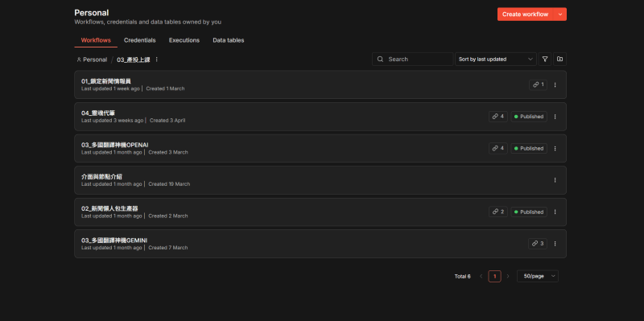
Task: Click the "Last updated 3 weeks ago" text
Action: pos(112,121)
